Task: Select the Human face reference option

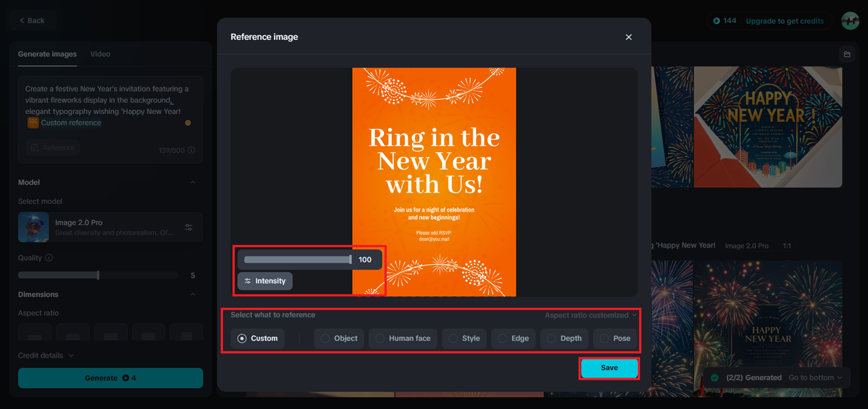Action: pos(403,338)
